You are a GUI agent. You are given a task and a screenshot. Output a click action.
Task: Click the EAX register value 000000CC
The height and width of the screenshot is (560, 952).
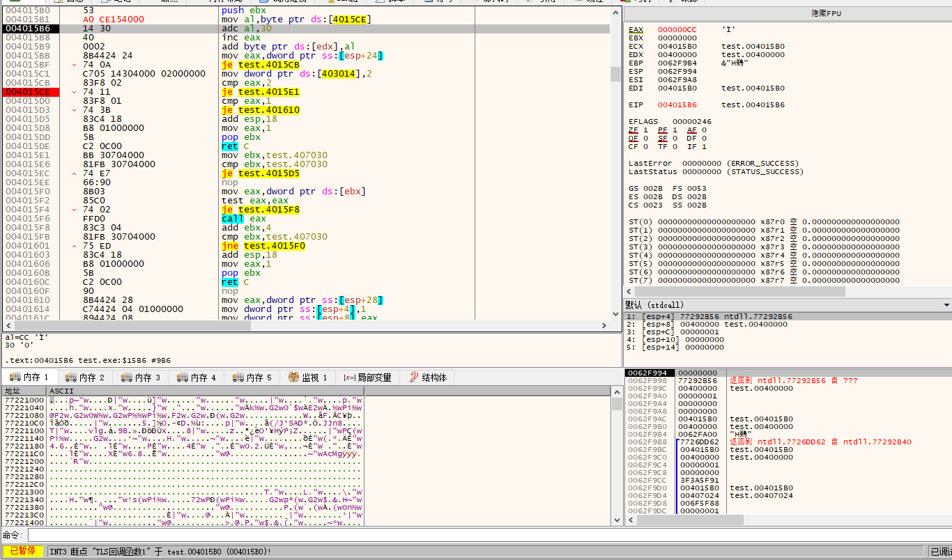point(677,30)
